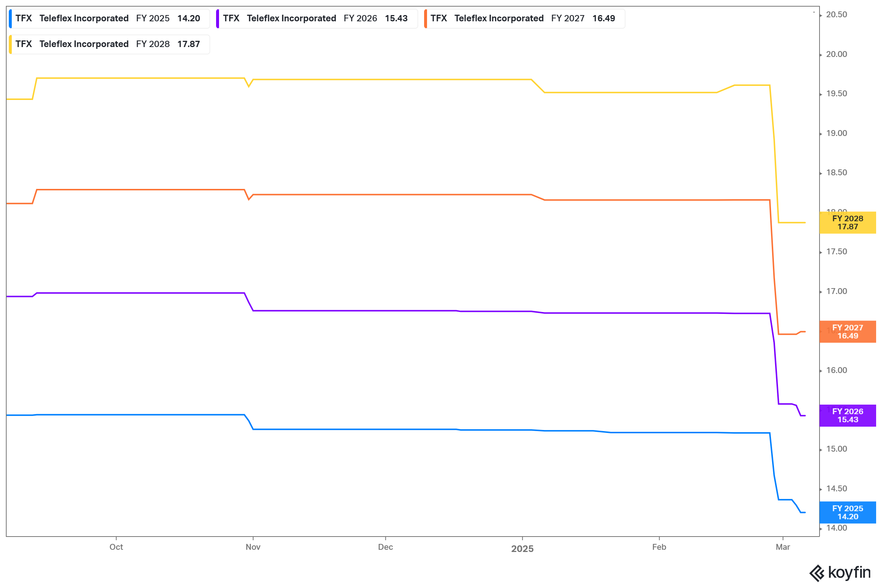882x588 pixels.
Task: Click the 17.50 value on price axis
Action: point(837,252)
